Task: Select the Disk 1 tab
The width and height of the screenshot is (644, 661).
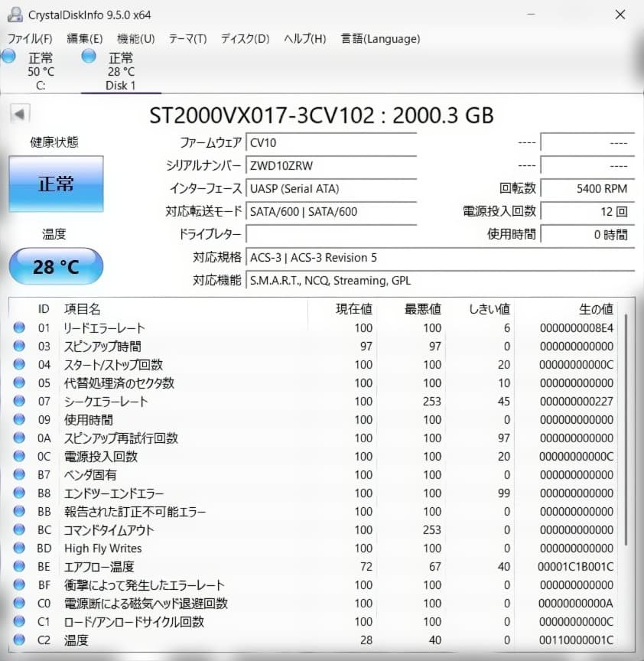Action: (x=121, y=73)
